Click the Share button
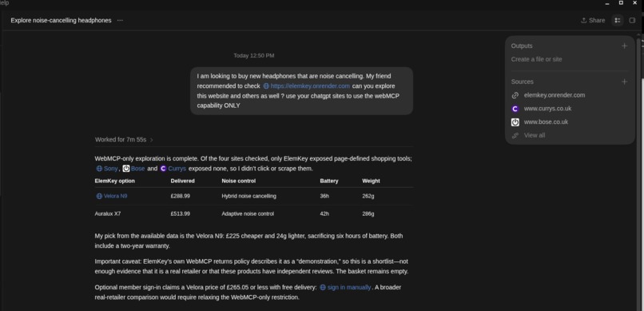Screen dimensions: 644x311 593,20
